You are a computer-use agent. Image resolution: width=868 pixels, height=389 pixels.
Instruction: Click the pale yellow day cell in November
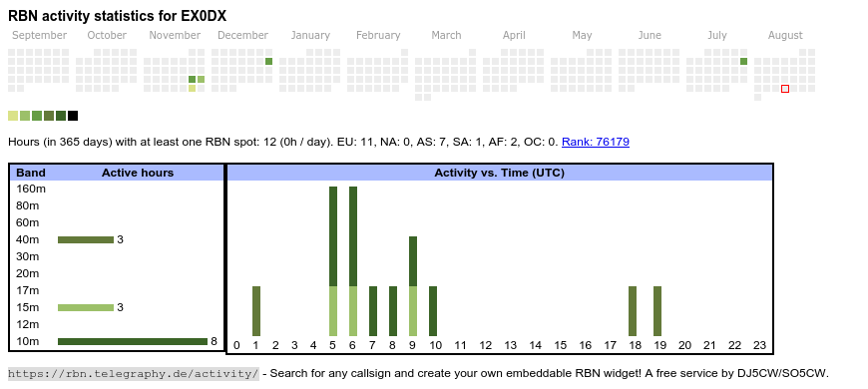point(193,89)
